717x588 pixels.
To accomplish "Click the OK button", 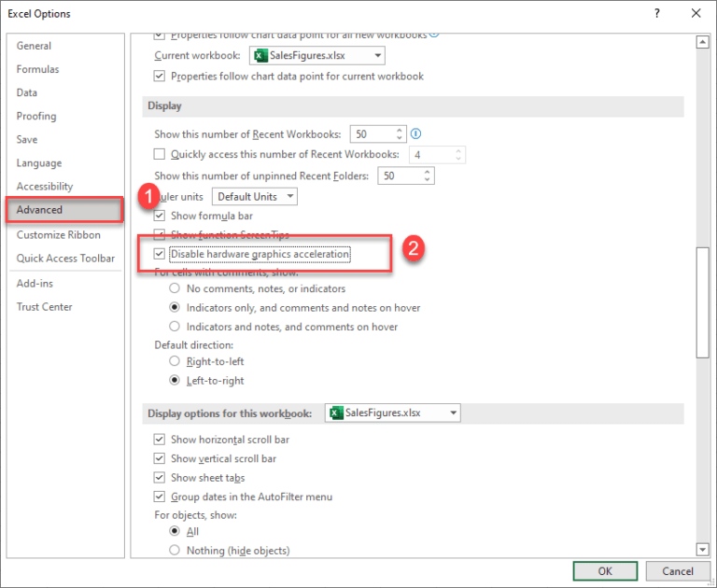I will tap(605, 571).
